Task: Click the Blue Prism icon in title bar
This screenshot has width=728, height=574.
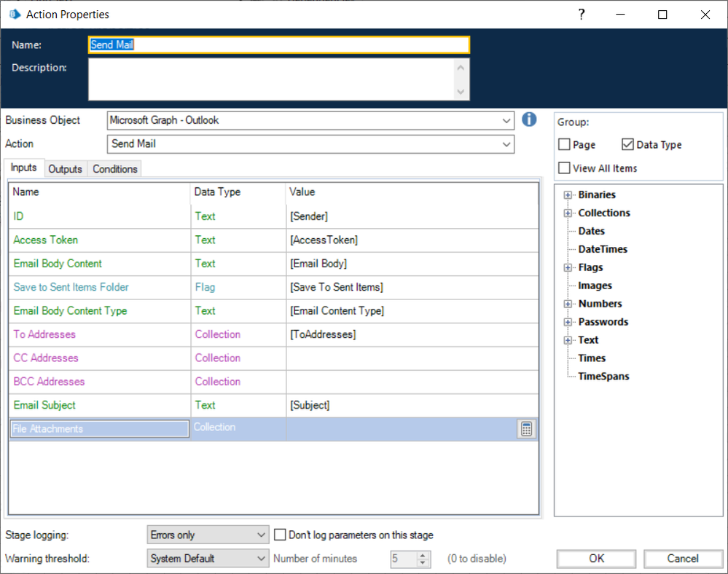Action: pos(15,15)
